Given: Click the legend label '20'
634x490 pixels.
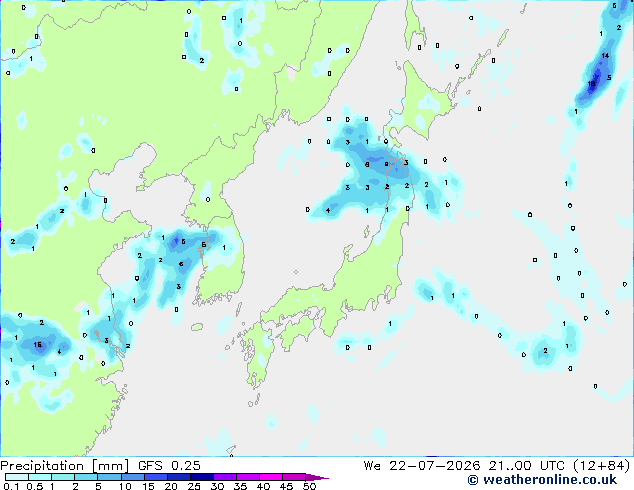Looking at the screenshot, I should pos(171,486).
